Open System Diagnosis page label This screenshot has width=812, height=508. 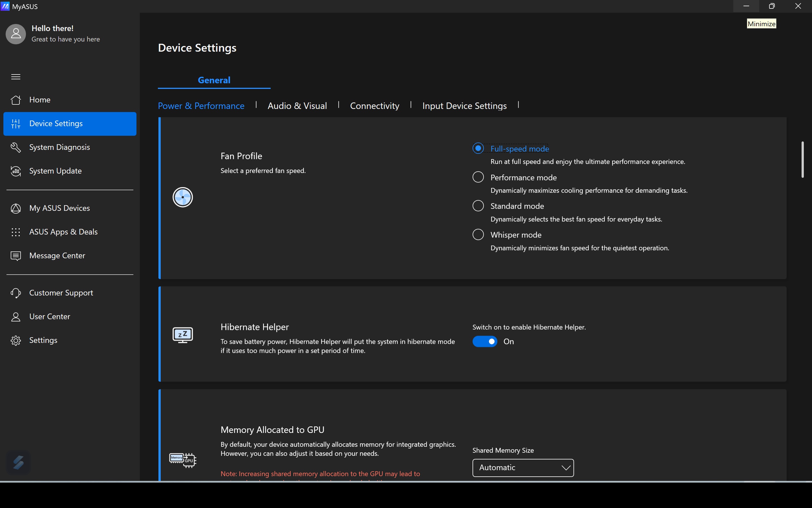[x=59, y=147]
